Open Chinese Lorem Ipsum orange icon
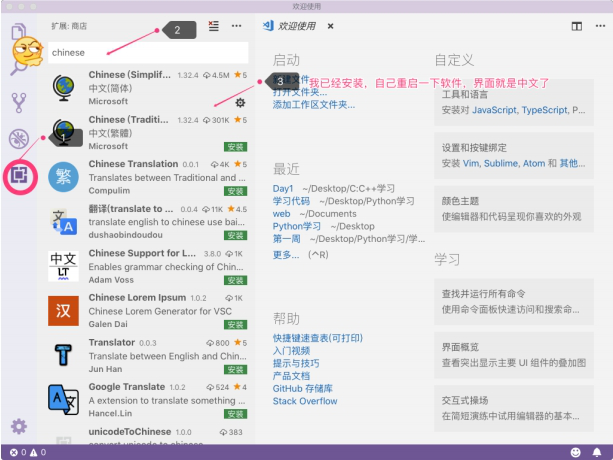Viewport: 613px width, 460px height. 63,311
